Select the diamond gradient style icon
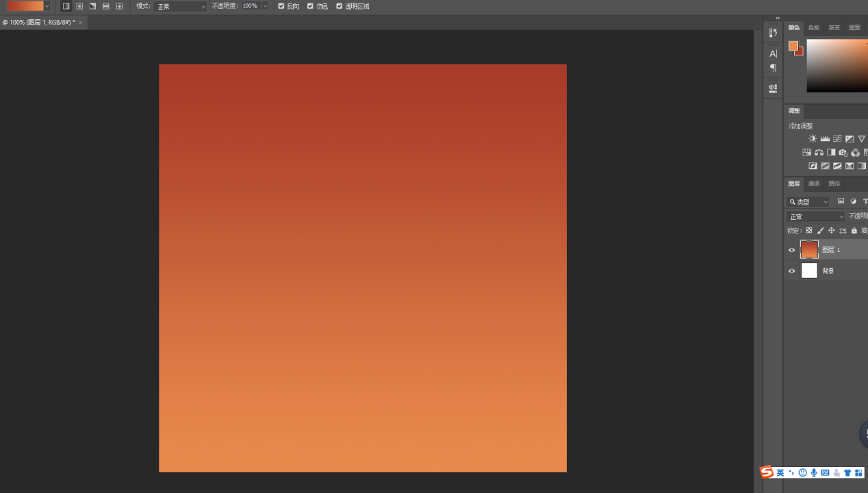The width and height of the screenshot is (868, 493). pyautogui.click(x=119, y=6)
